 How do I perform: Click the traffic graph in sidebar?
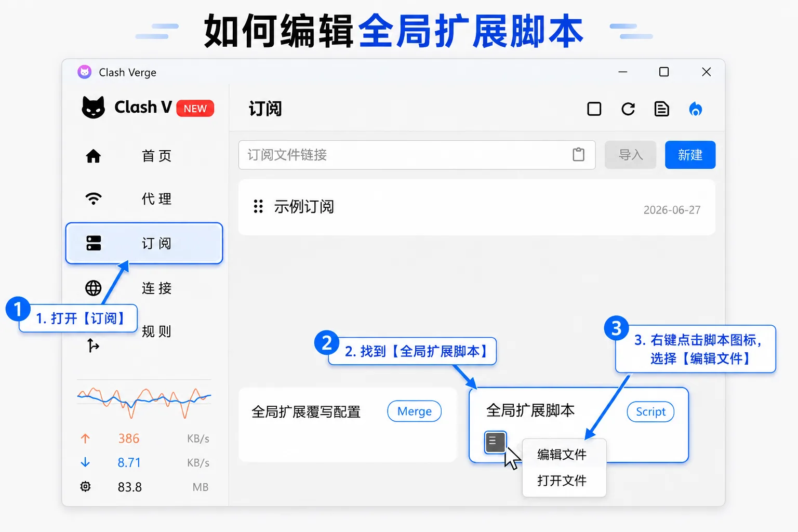pyautogui.click(x=144, y=402)
